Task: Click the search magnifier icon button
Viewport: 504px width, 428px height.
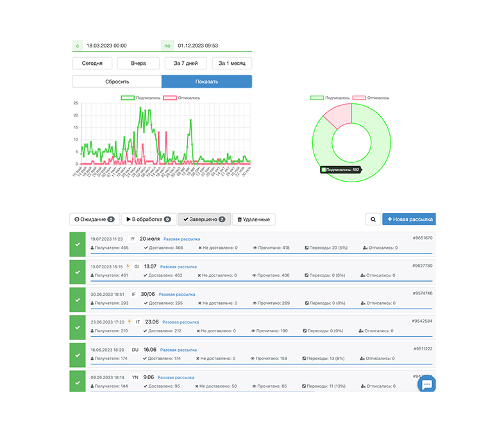Action: coord(373,219)
